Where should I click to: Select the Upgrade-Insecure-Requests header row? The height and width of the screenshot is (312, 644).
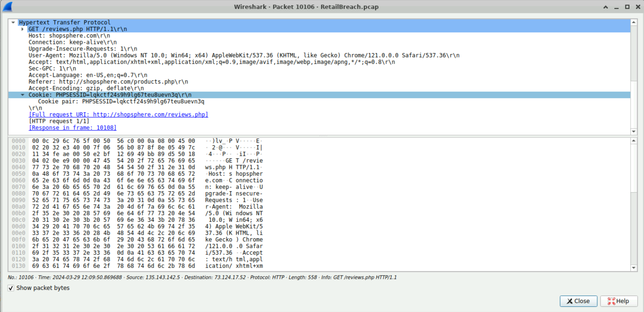(x=83, y=49)
